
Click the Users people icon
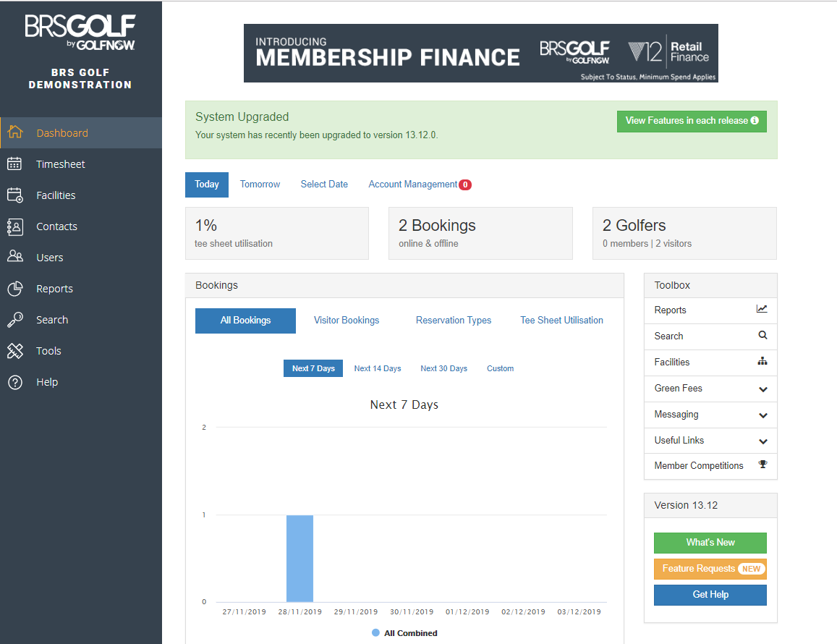click(15, 257)
